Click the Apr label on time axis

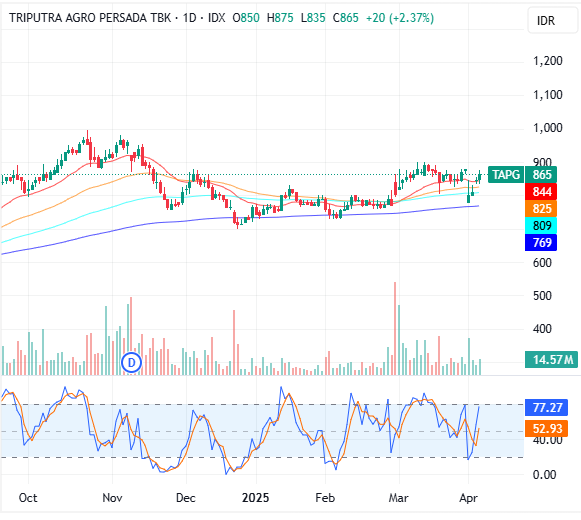click(468, 497)
